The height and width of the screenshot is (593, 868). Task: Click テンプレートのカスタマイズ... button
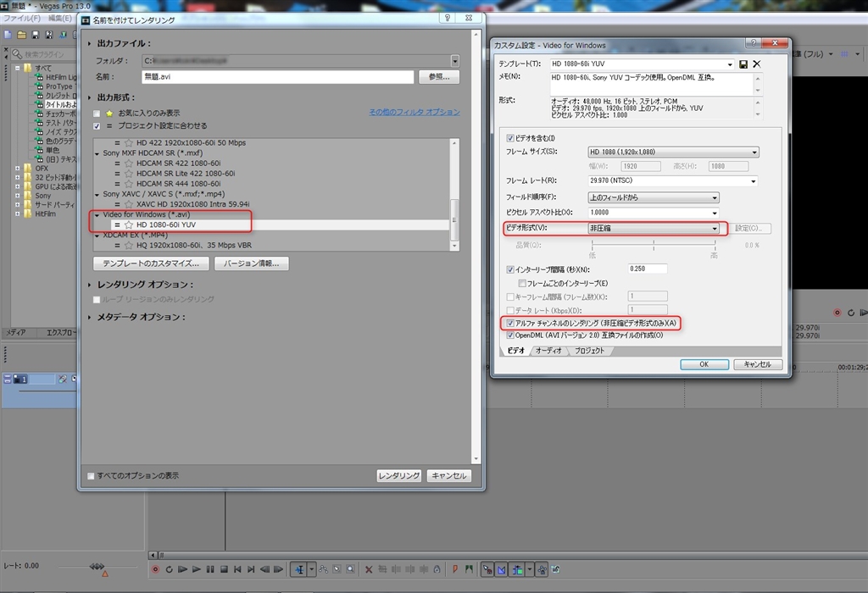coord(151,263)
